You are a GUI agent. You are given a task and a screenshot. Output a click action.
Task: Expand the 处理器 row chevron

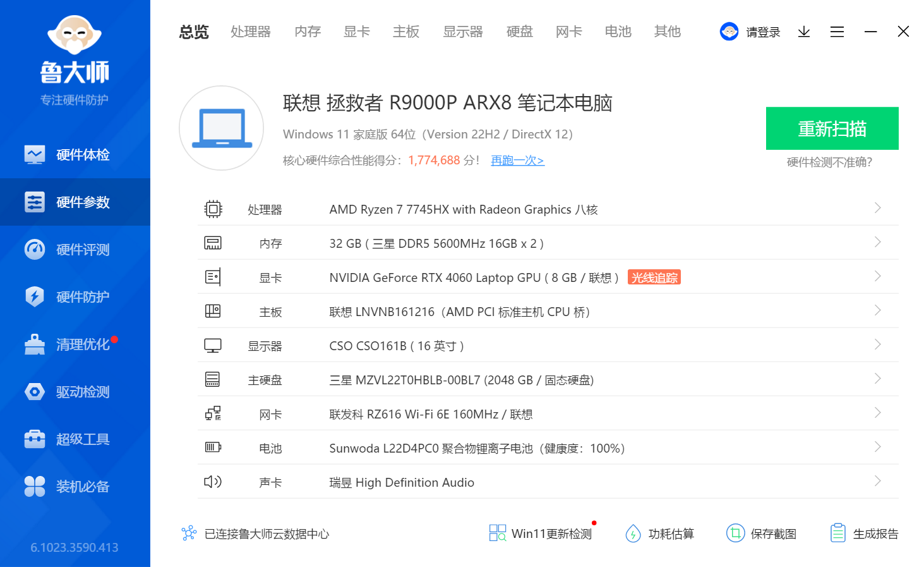(x=877, y=208)
